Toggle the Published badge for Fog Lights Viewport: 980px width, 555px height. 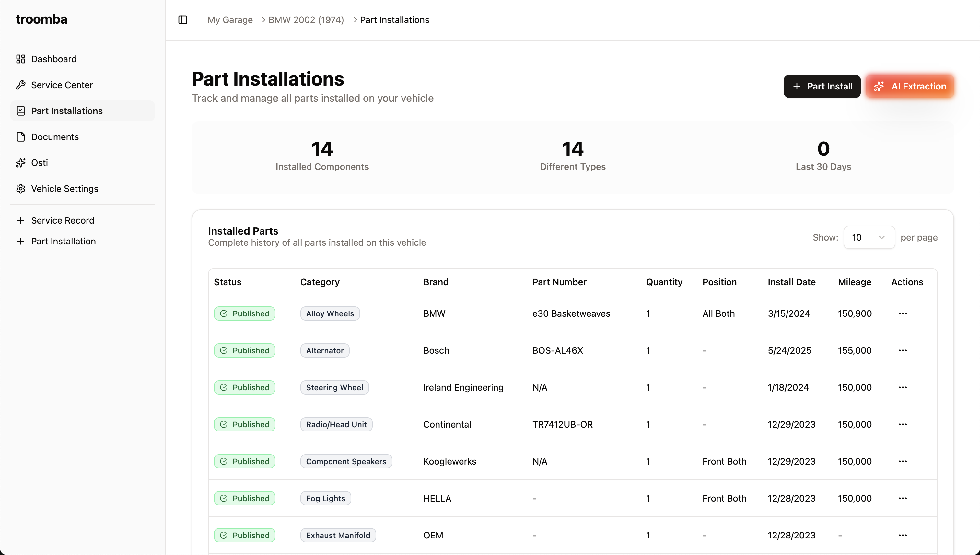245,498
